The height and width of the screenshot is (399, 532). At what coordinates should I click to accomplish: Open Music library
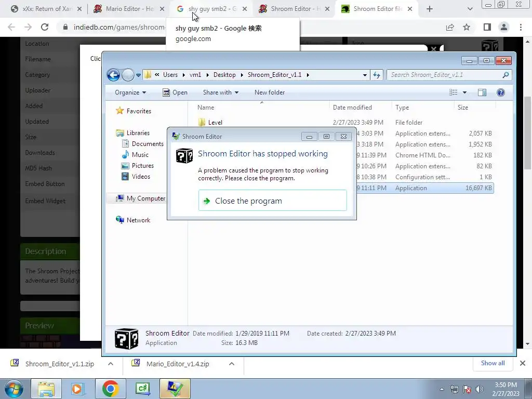tap(140, 154)
